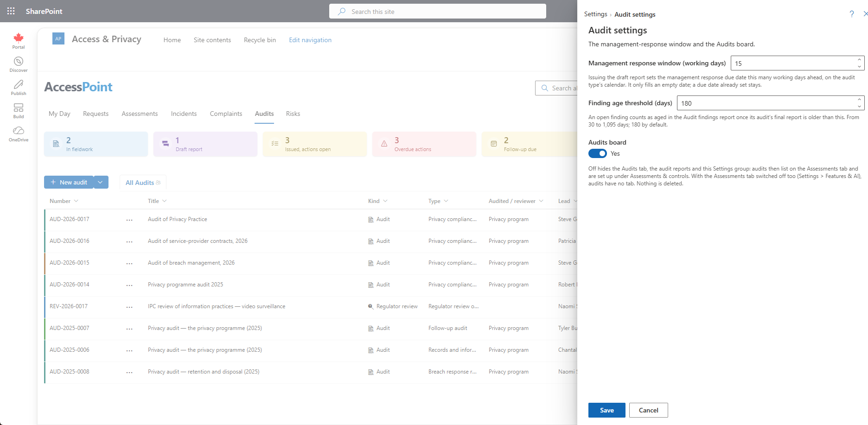Click the Follow-up audit type cell

point(448,328)
